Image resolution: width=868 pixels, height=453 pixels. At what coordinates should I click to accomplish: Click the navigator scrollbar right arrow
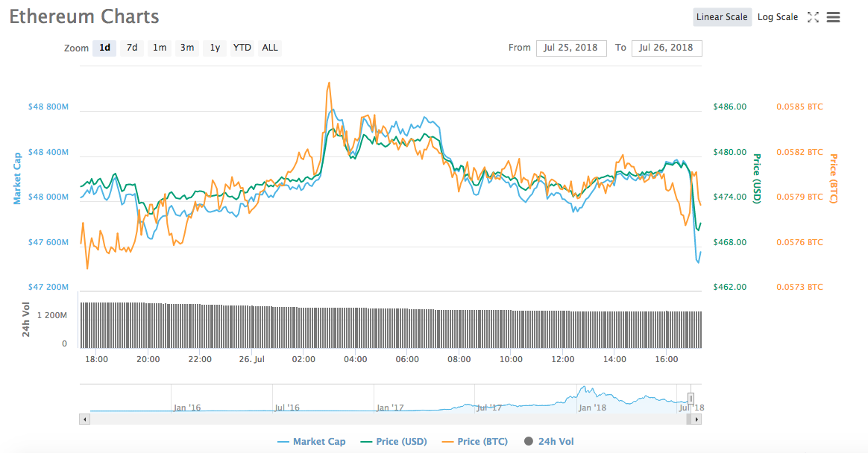(697, 419)
